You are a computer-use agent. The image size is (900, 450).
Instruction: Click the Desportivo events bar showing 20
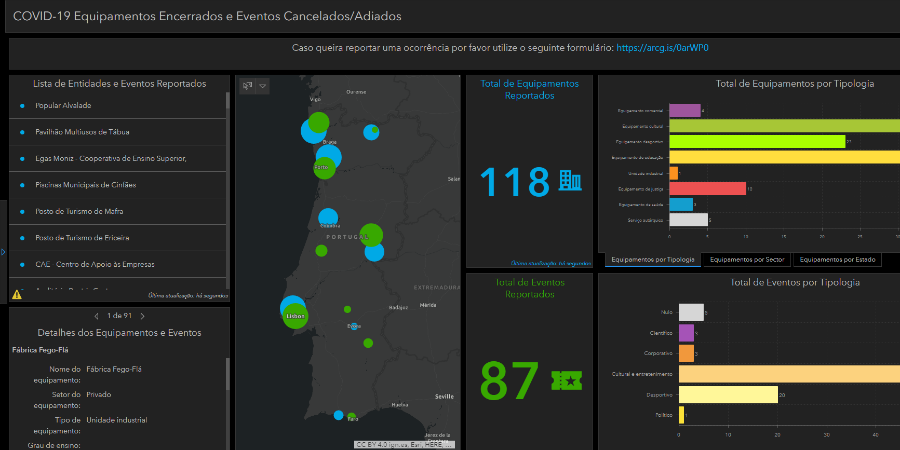(728, 395)
